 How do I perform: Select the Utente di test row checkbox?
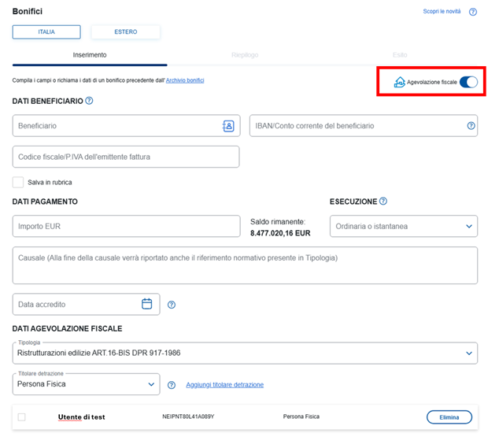pos(21,417)
